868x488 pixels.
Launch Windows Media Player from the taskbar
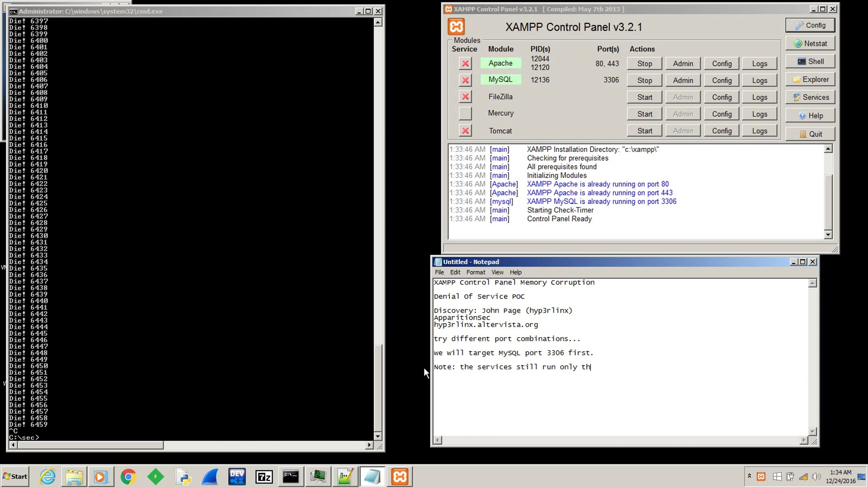101,476
